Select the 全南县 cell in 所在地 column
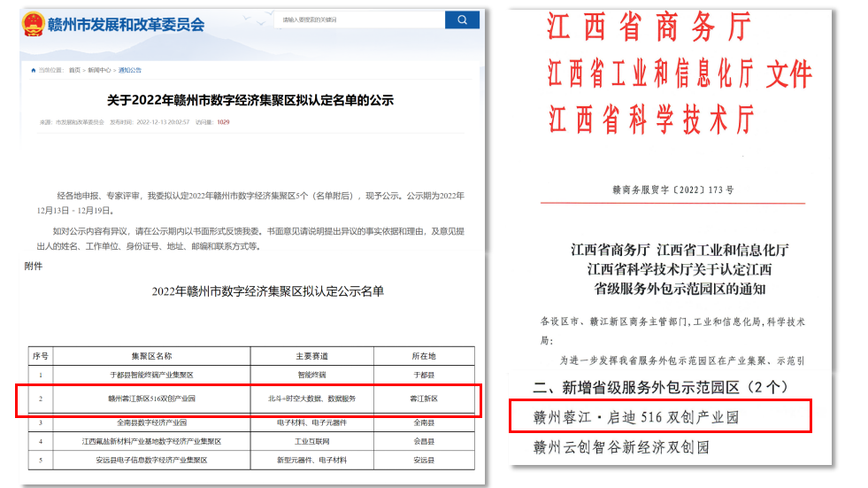The width and height of the screenshot is (868, 488). click(424, 422)
